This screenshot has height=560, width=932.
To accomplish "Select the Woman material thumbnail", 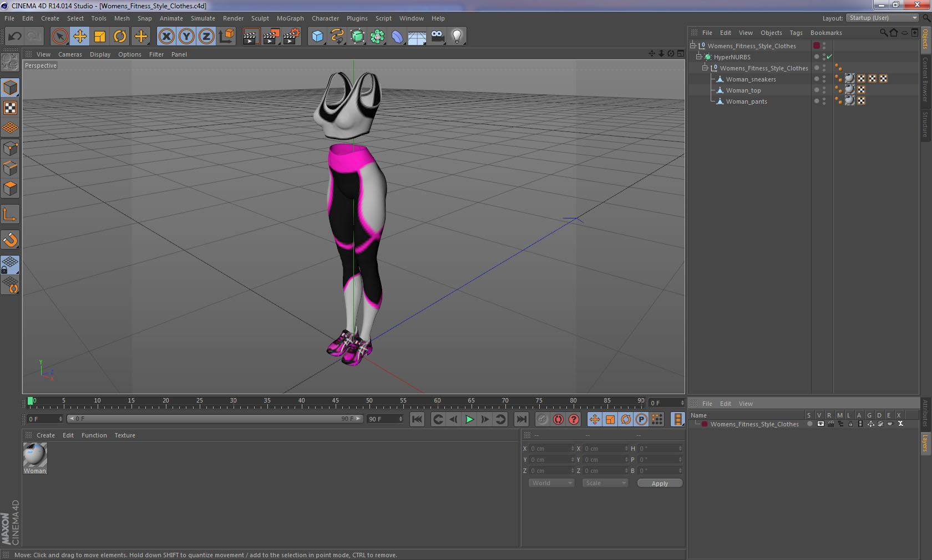I will 35,455.
